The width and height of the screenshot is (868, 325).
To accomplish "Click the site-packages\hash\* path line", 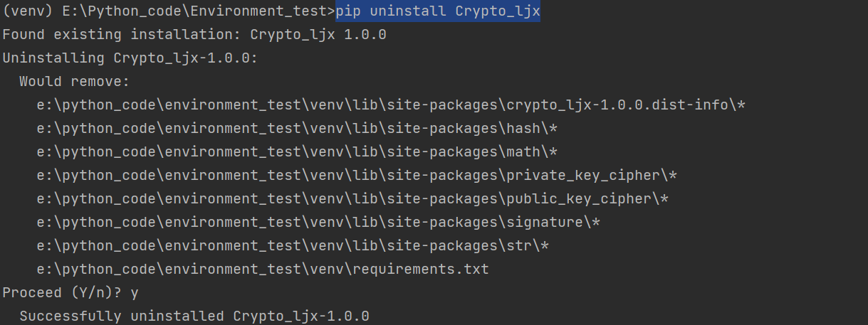I will click(297, 129).
